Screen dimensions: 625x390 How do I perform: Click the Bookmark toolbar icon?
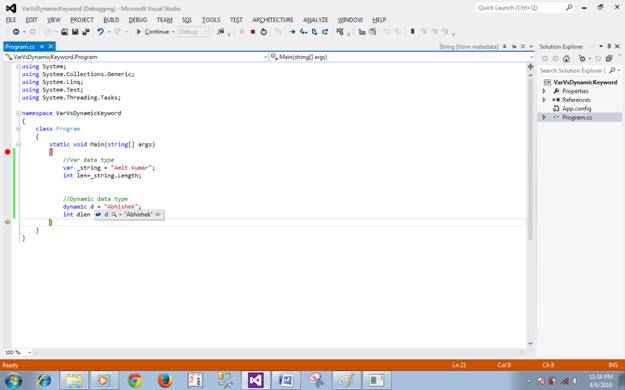coord(413,32)
